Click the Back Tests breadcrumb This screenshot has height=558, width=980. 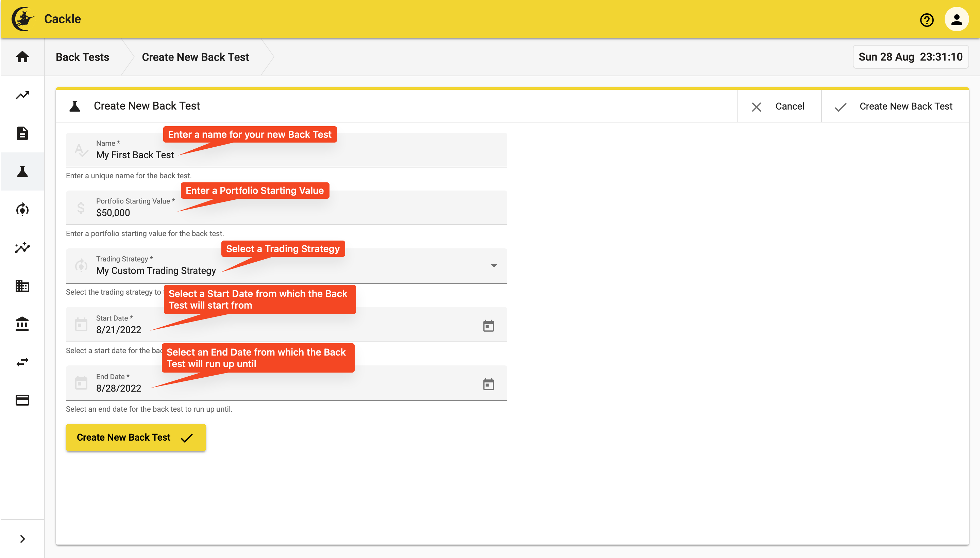[82, 57]
